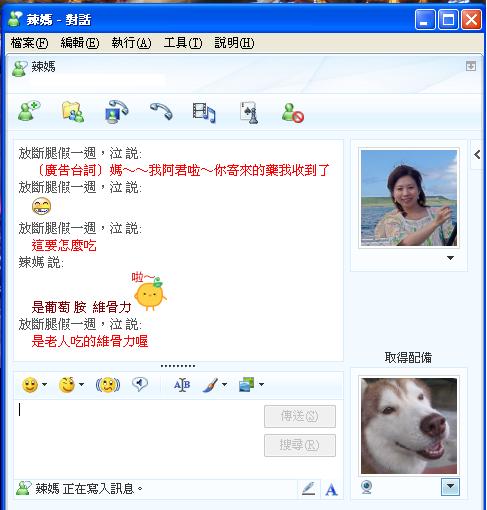The width and height of the screenshot is (487, 510).
Task: Open the 執行(A) menu
Action: coord(132,43)
